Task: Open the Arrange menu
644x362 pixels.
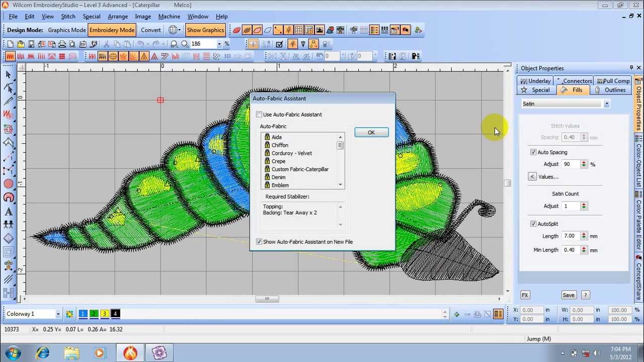Action: [x=118, y=17]
